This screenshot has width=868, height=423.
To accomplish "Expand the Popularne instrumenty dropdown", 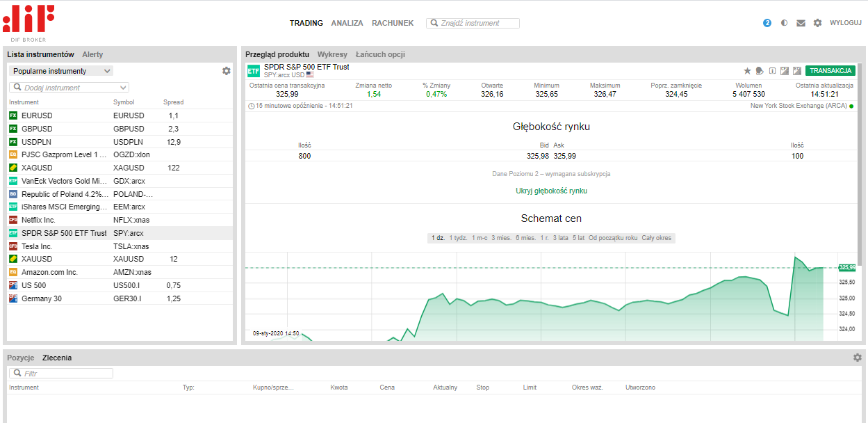I will tap(61, 71).
